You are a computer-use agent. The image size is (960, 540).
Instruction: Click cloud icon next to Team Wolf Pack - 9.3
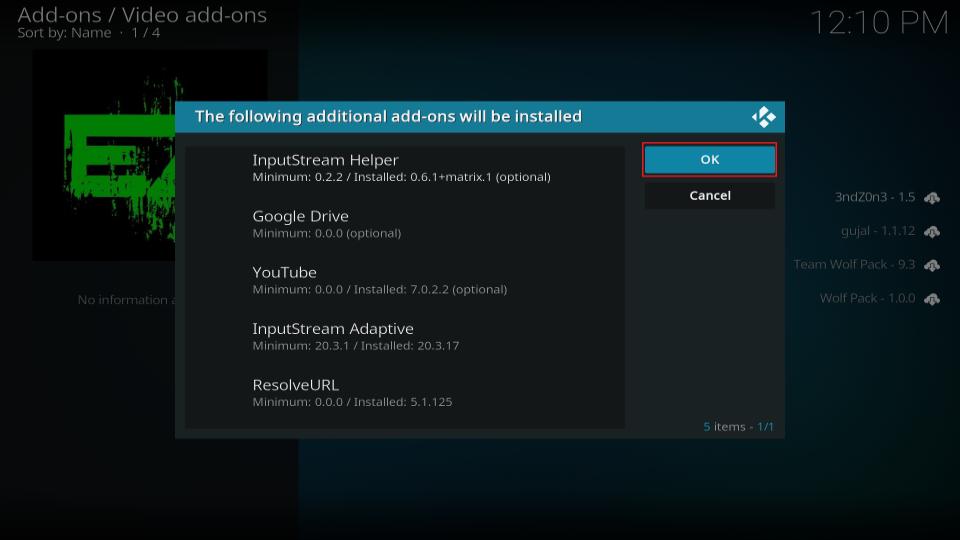tap(932, 265)
